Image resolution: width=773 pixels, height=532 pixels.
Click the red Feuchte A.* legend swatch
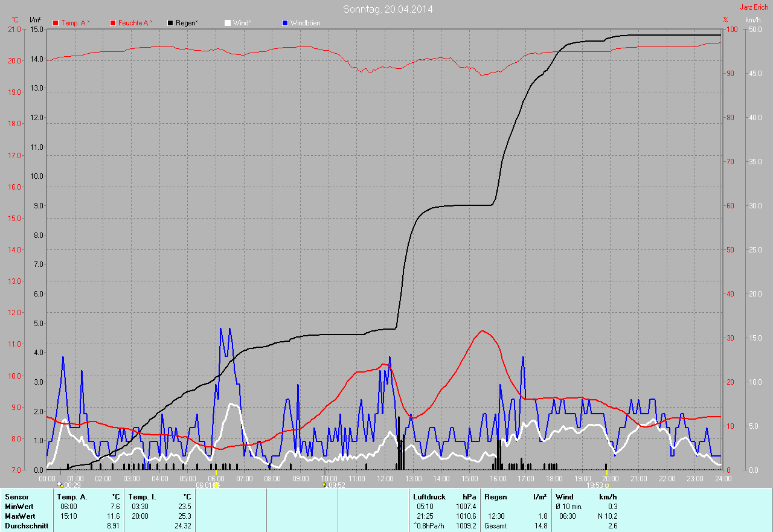pyautogui.click(x=113, y=23)
